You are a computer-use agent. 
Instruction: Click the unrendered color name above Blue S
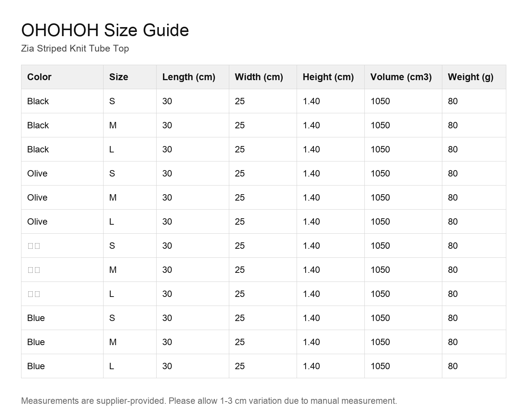(62, 294)
